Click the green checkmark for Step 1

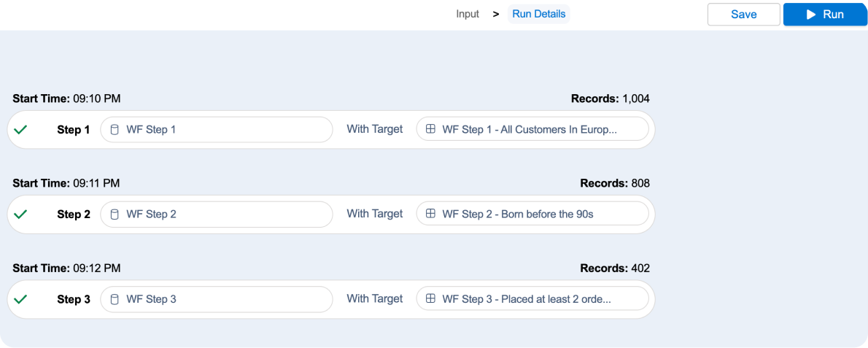pos(20,130)
